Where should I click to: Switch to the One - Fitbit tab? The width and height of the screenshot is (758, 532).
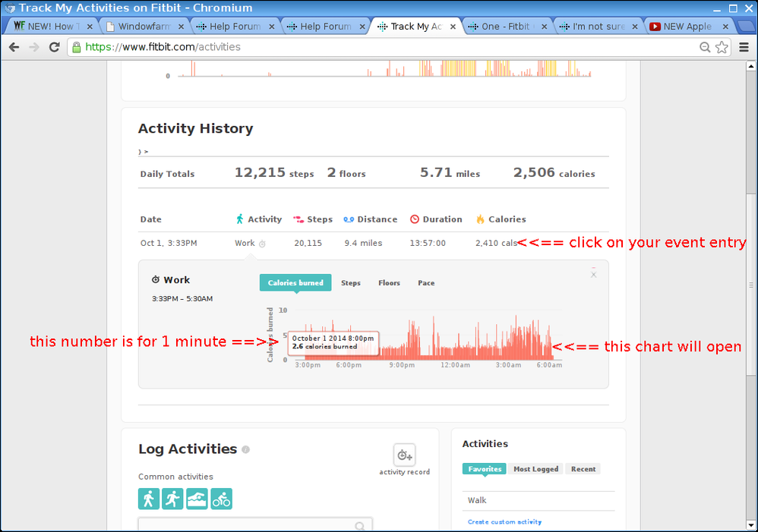506,26
